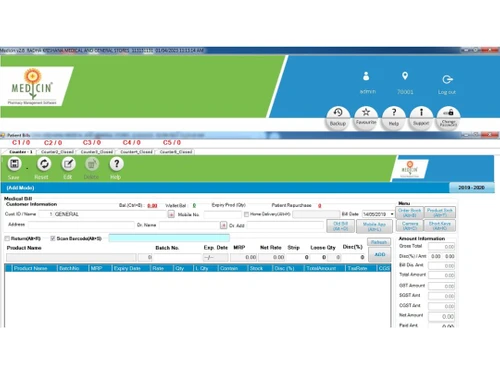Open the round Help button in the header

tap(394, 118)
